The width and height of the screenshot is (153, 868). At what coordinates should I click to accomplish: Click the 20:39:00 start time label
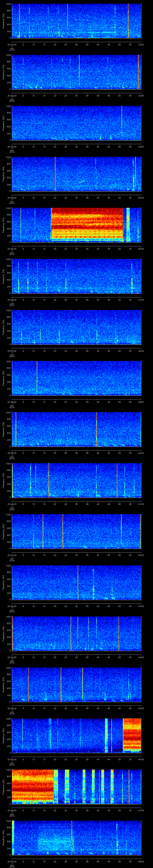12,453
